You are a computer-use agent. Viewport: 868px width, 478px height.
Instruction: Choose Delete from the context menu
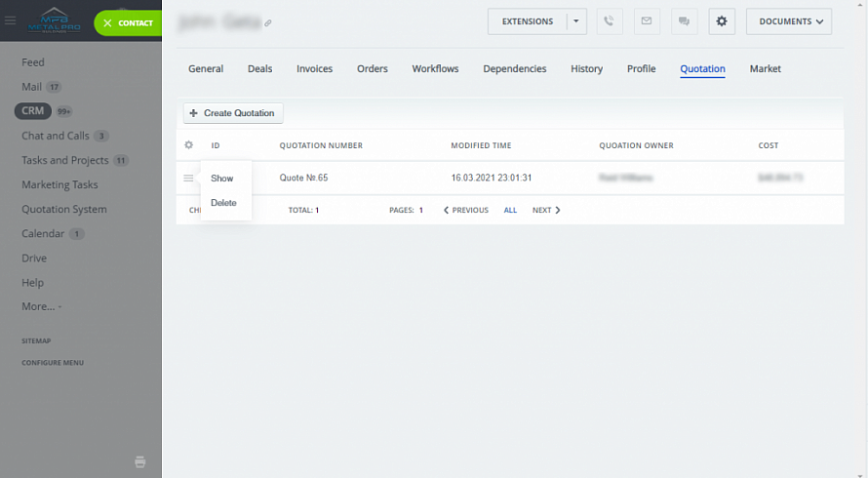[x=223, y=203]
